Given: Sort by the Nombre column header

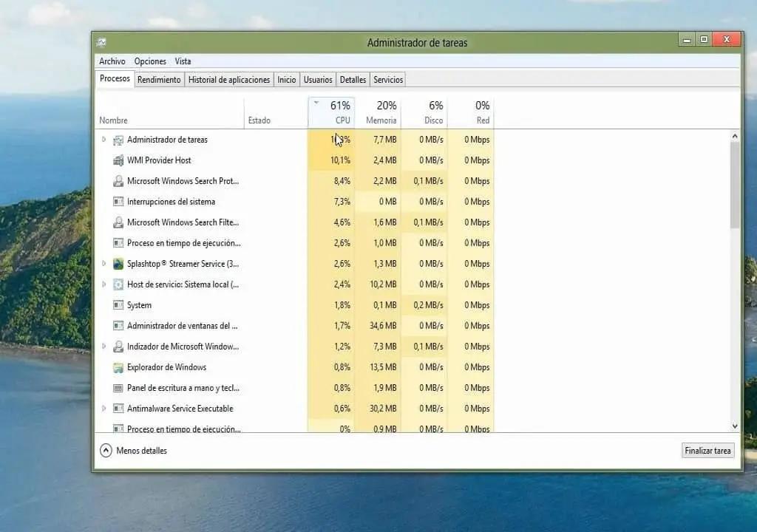Looking at the screenshot, I should tap(170, 112).
